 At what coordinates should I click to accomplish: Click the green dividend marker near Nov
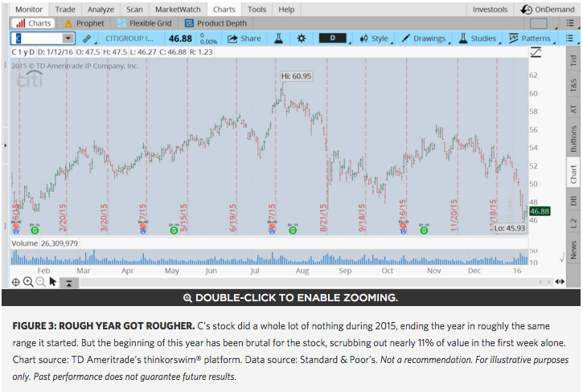[424, 231]
